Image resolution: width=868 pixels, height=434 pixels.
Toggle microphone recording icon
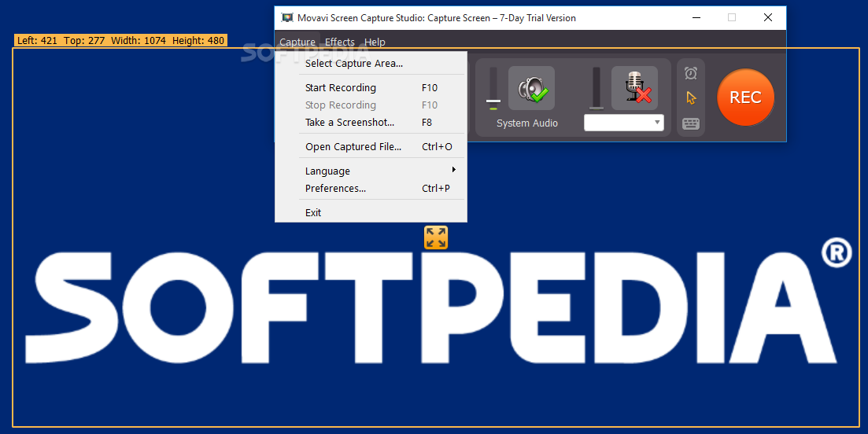point(634,89)
